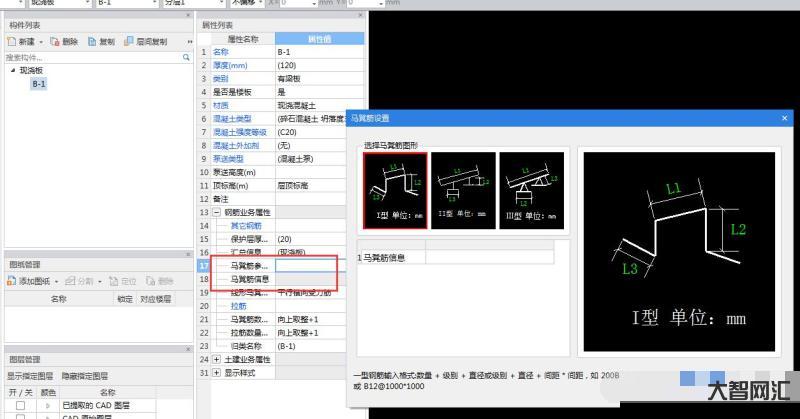Expand the 显示样式 property group
The height and width of the screenshot is (419, 800).
click(x=217, y=372)
